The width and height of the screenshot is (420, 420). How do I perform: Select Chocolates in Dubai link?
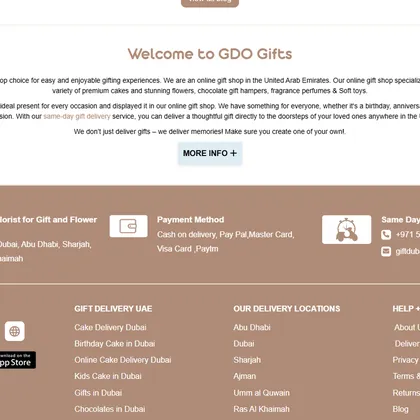pyautogui.click(x=110, y=409)
